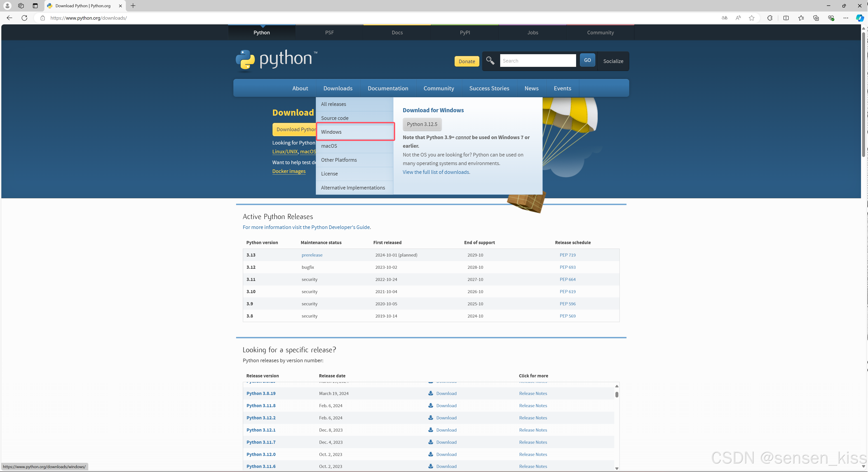The width and height of the screenshot is (868, 472).
Task: Select All releases in Downloads menu
Action: pyautogui.click(x=354, y=104)
